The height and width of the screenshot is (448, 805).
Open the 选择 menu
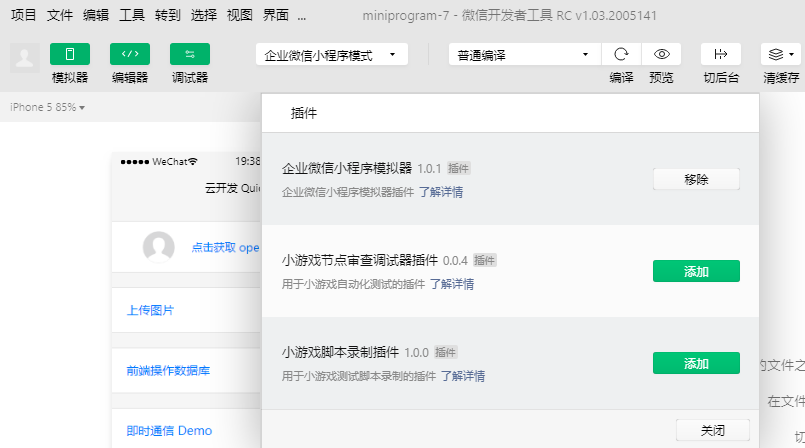[203, 15]
